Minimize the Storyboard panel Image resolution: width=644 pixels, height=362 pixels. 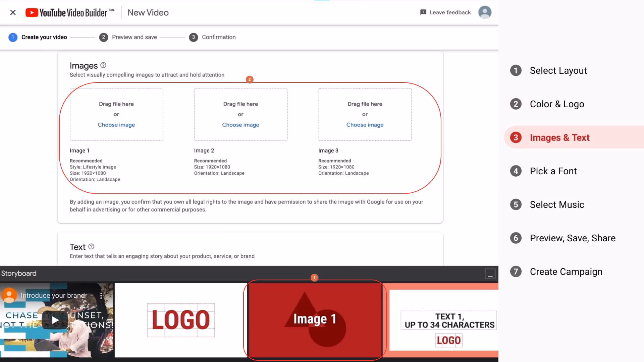[x=490, y=274]
